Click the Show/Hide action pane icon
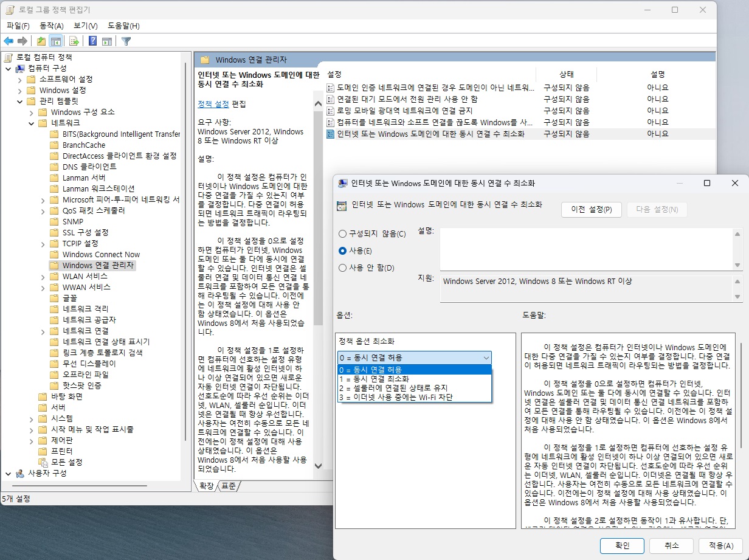Image resolution: width=749 pixels, height=560 pixels. [107, 41]
